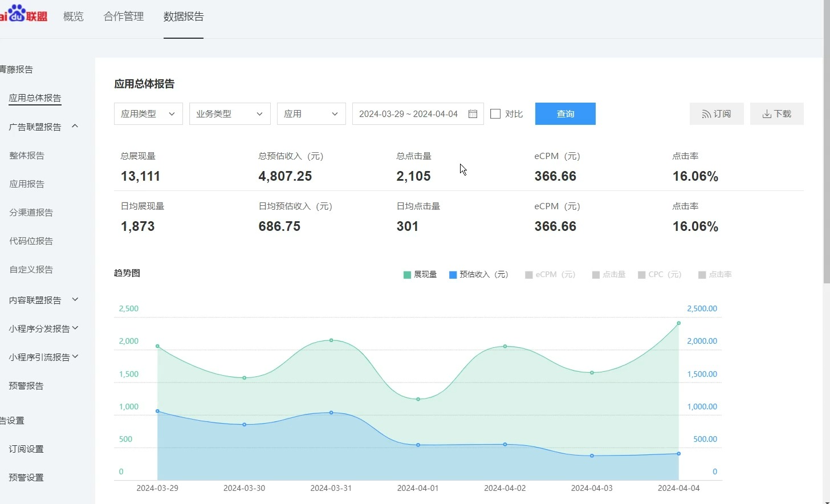
Task: Open 订阅设置 in sidebar
Action: click(x=26, y=449)
